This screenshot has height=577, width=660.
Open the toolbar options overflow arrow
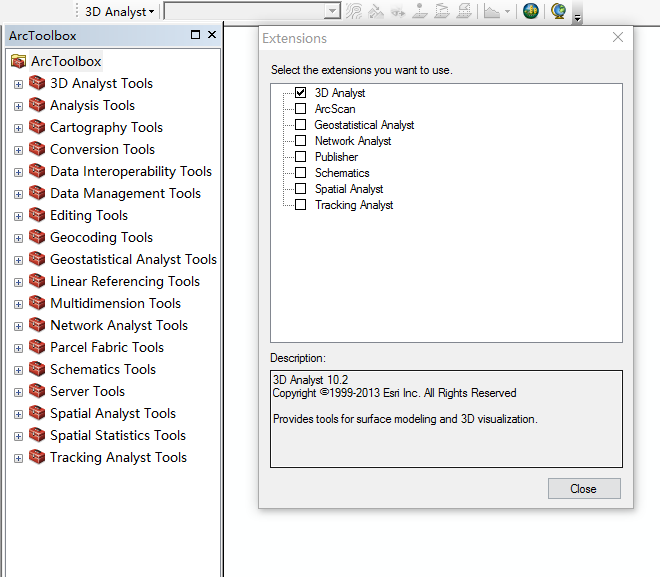pyautogui.click(x=578, y=18)
